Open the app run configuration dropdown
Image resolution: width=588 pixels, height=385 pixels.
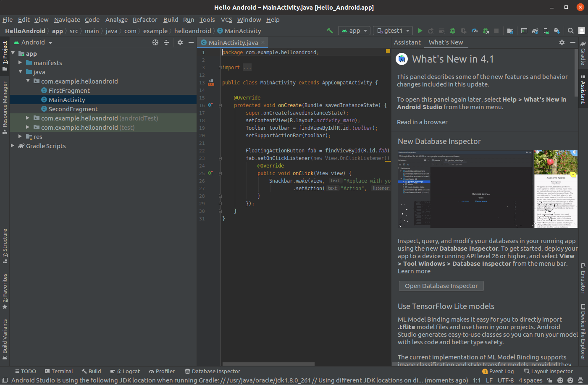click(x=354, y=31)
